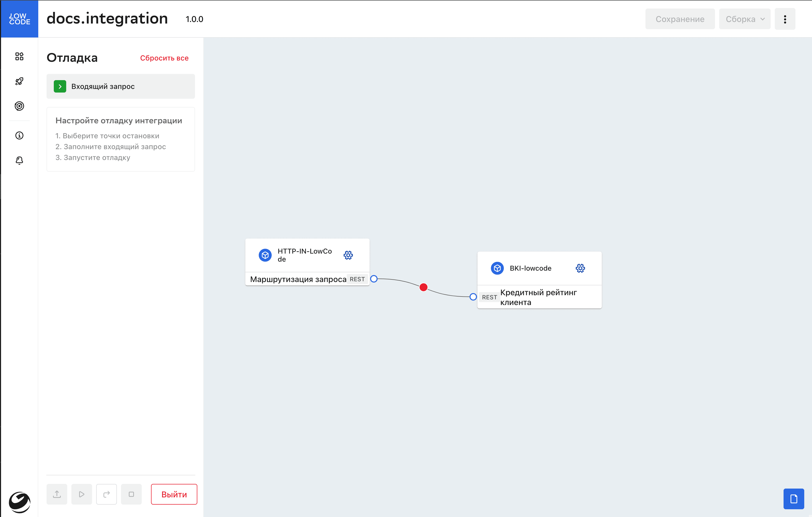Select the target debug icon in sidebar

pyautogui.click(x=19, y=106)
